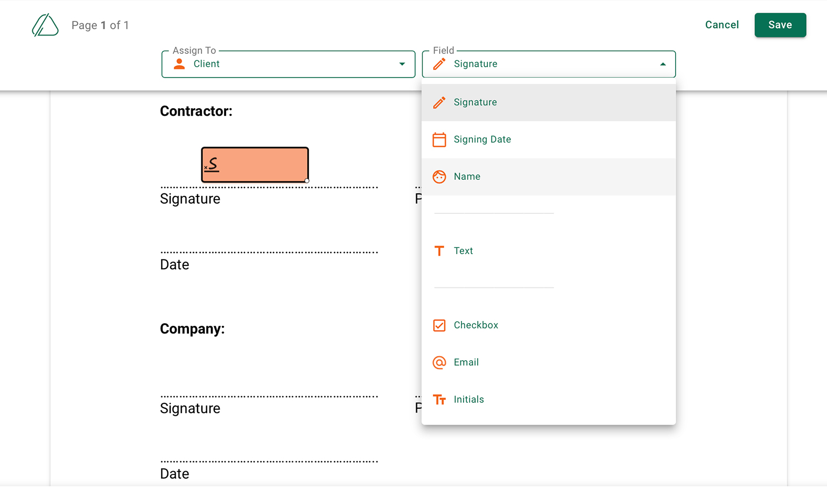827x504 pixels.
Task: Select the Email field option
Action: 549,362
